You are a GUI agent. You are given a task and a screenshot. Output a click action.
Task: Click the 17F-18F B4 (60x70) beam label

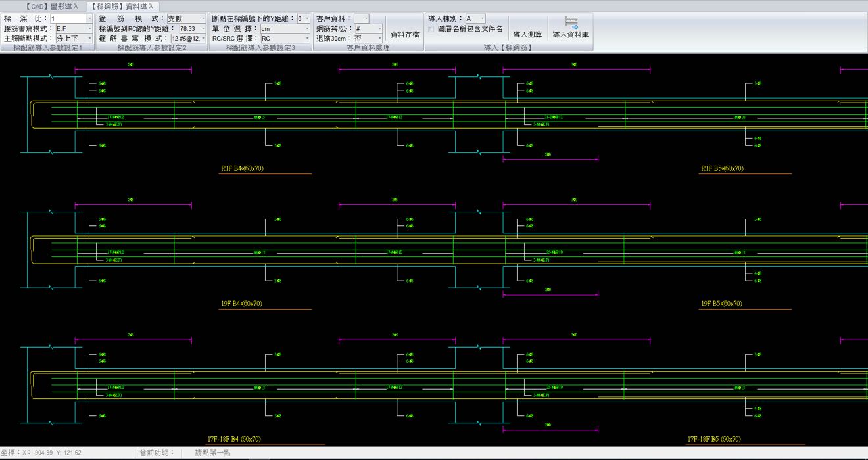click(x=234, y=439)
